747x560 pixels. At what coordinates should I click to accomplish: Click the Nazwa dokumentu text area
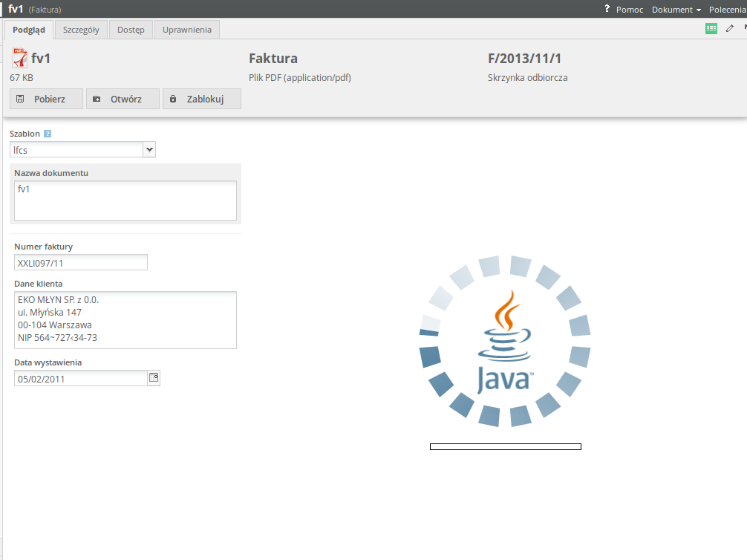point(125,201)
